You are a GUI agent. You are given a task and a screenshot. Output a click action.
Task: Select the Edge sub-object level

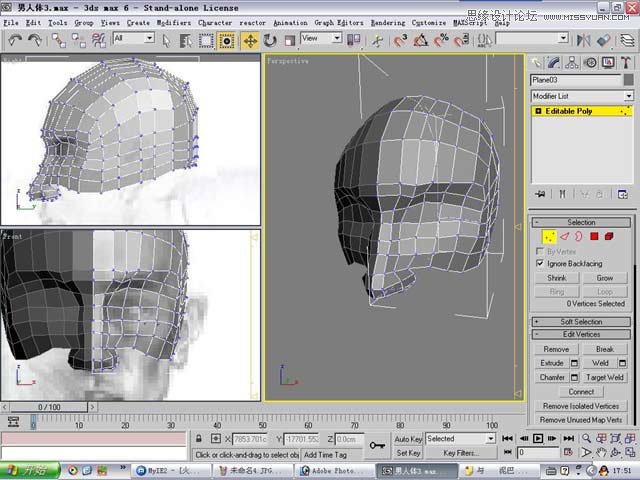[x=564, y=236]
